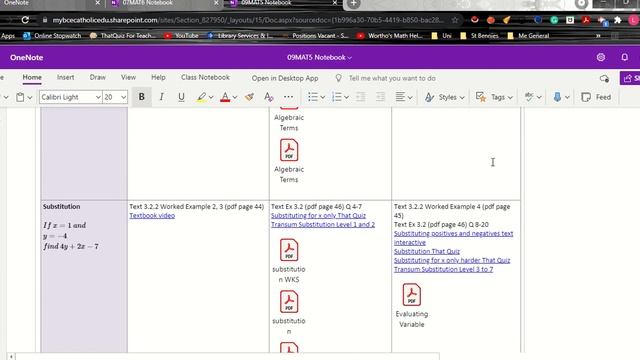
Task: Open the notifications bell icon
Action: pyautogui.click(x=624, y=58)
